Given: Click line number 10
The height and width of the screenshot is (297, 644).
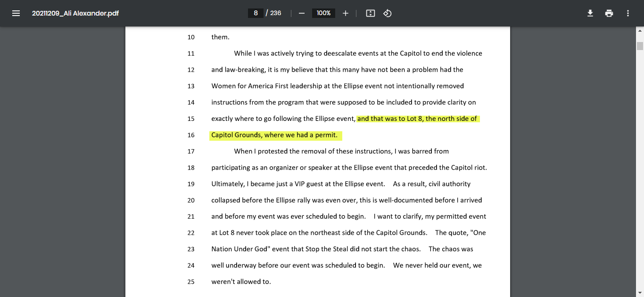Looking at the screenshot, I should point(191,37).
